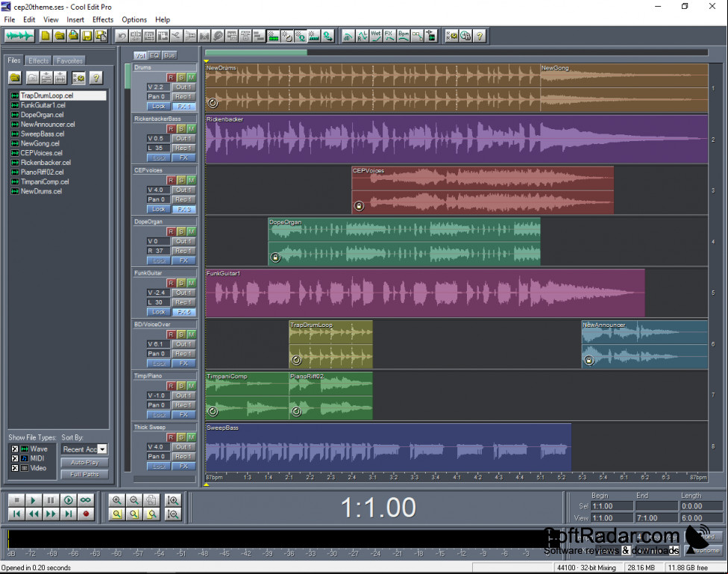Click Sel Begin field showing 1:1.00
The height and width of the screenshot is (574, 728).
(x=612, y=506)
